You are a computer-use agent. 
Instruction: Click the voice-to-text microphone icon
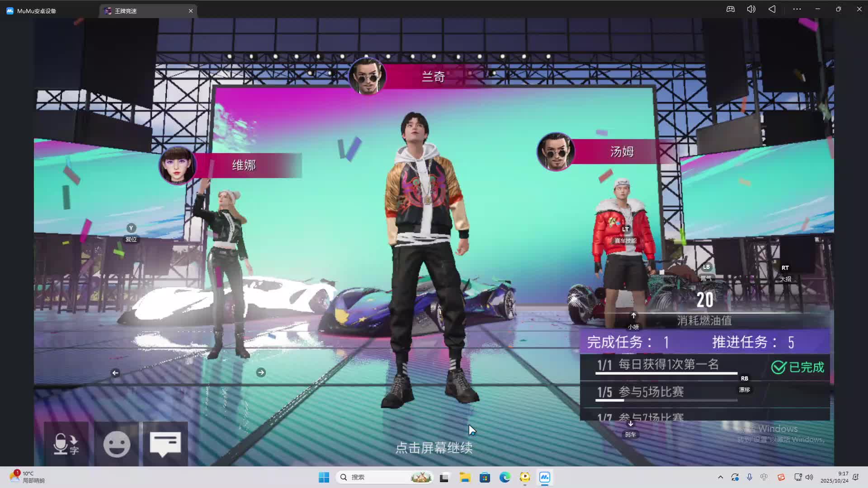click(x=66, y=444)
